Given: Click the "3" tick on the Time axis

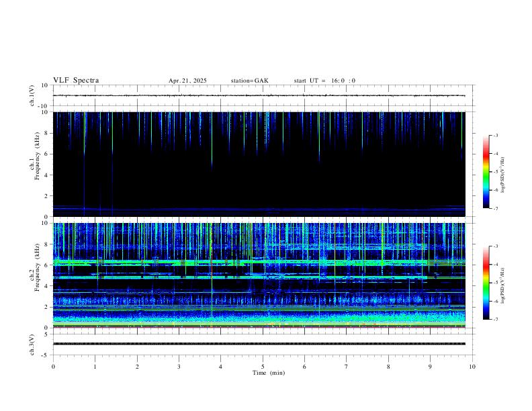Looking at the screenshot, I should pyautogui.click(x=179, y=367).
